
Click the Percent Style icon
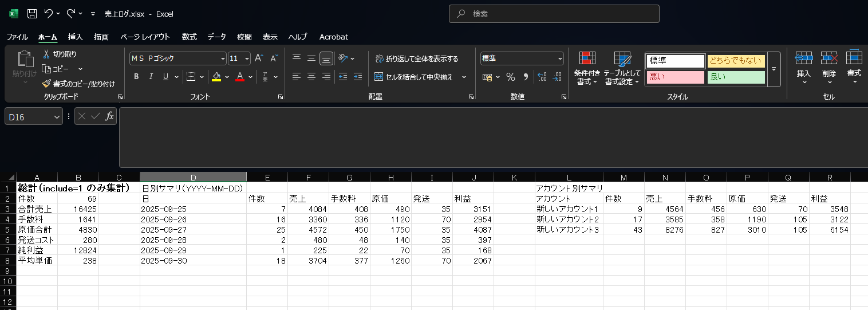[510, 77]
